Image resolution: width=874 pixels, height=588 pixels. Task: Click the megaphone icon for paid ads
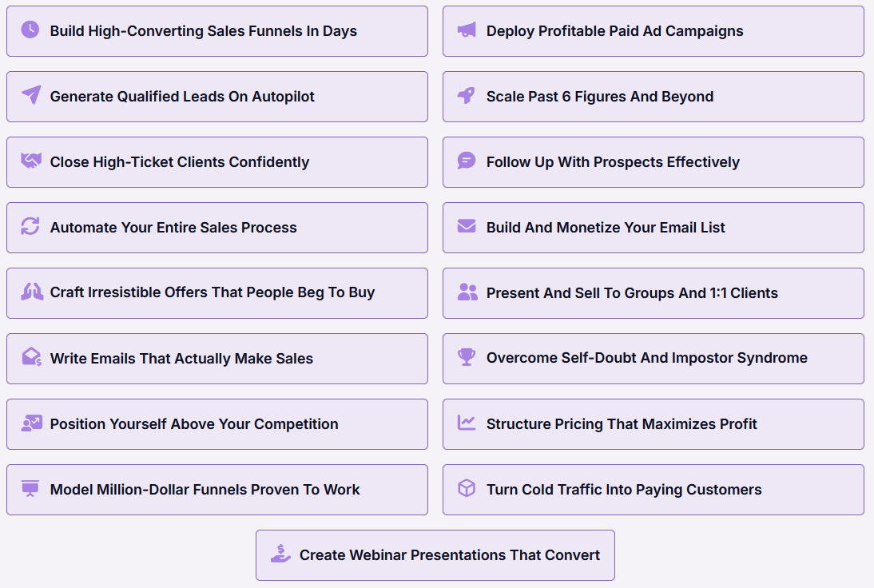[467, 30]
